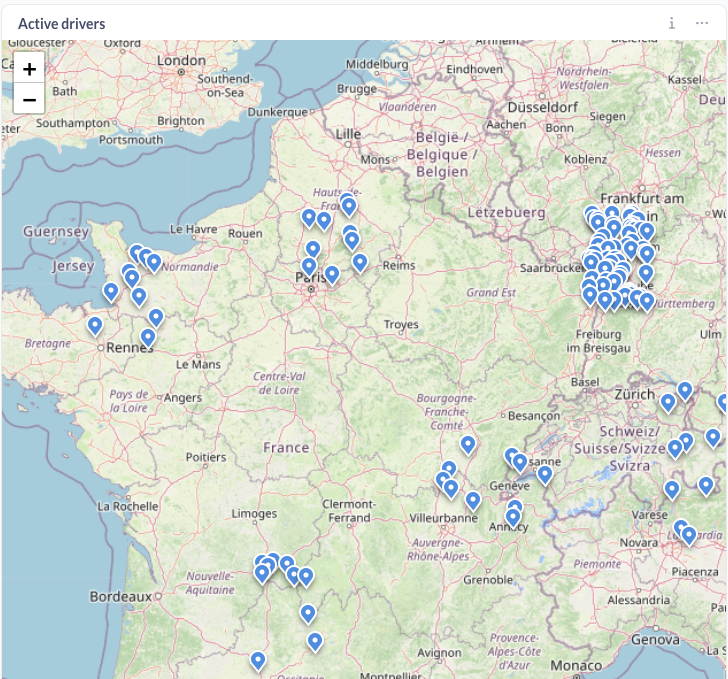Select the pin at the map's right edge near Zürich
Viewport: 728px width, 679px height.
tap(723, 402)
